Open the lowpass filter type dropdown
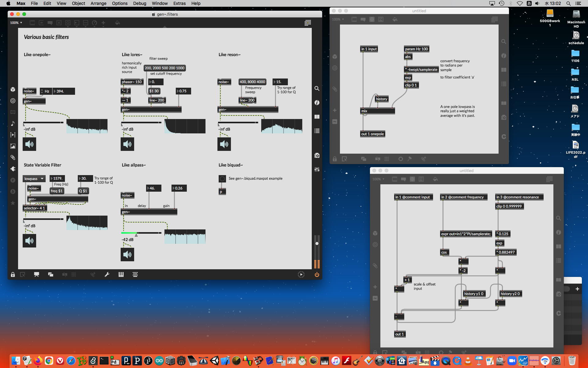588x368 pixels. 34,178
